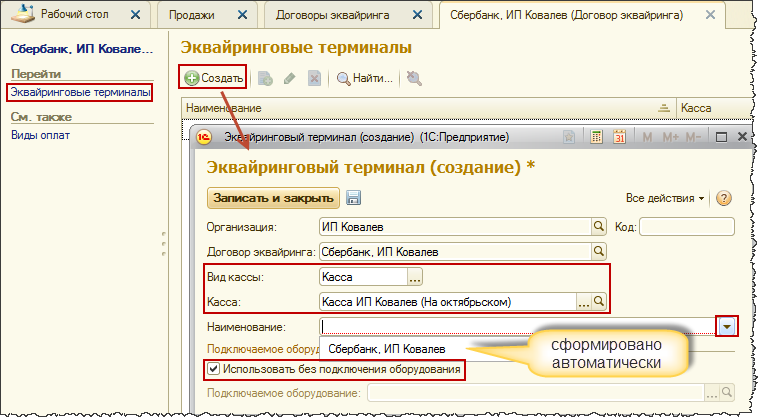
Task: Click the favorites star icon in dialog titlebar
Action: (569, 137)
